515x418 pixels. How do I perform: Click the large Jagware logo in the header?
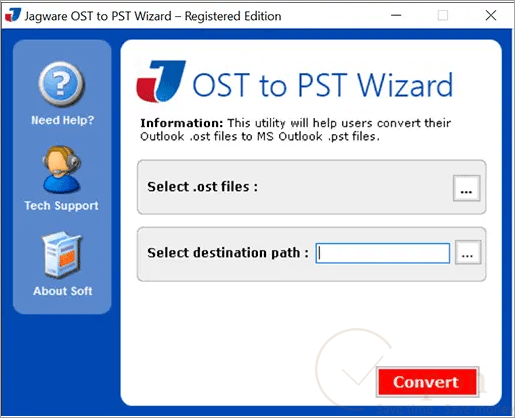click(x=161, y=81)
